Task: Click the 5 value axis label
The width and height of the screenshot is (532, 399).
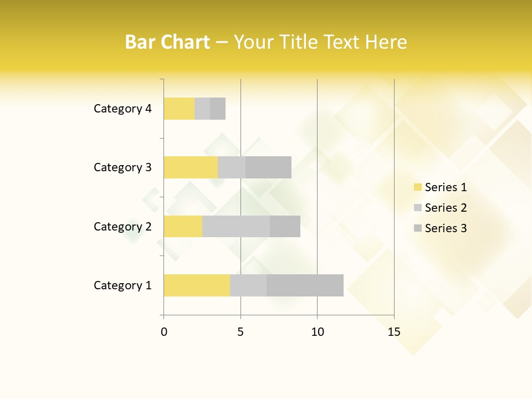Action: click(x=241, y=332)
